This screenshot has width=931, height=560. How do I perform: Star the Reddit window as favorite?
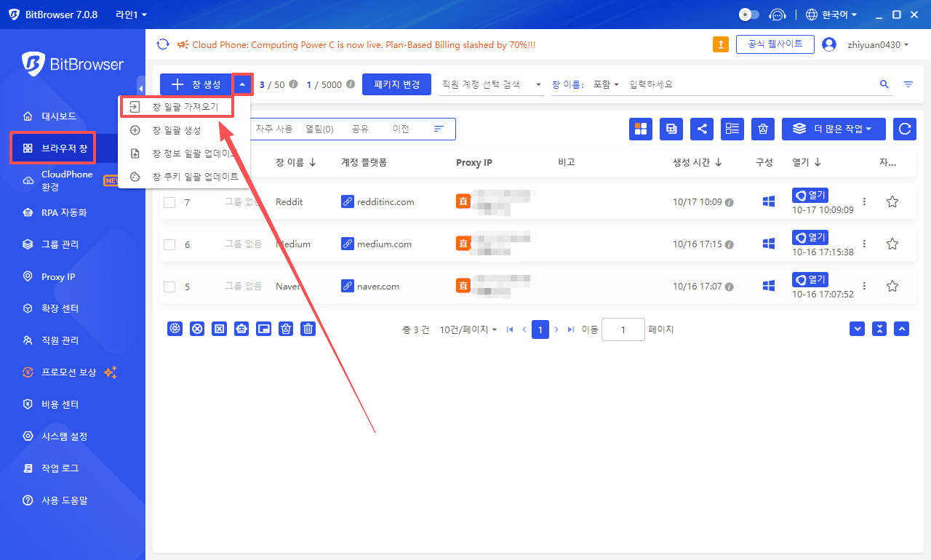tap(892, 202)
